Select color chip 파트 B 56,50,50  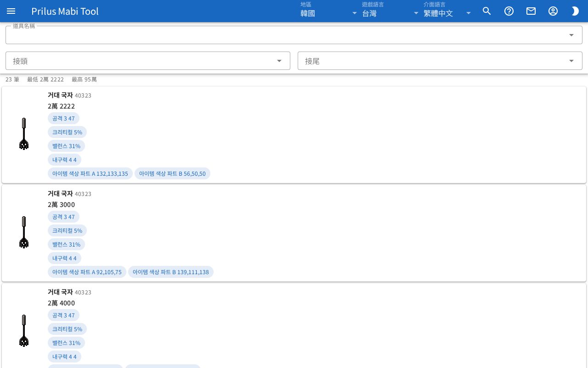(x=172, y=173)
